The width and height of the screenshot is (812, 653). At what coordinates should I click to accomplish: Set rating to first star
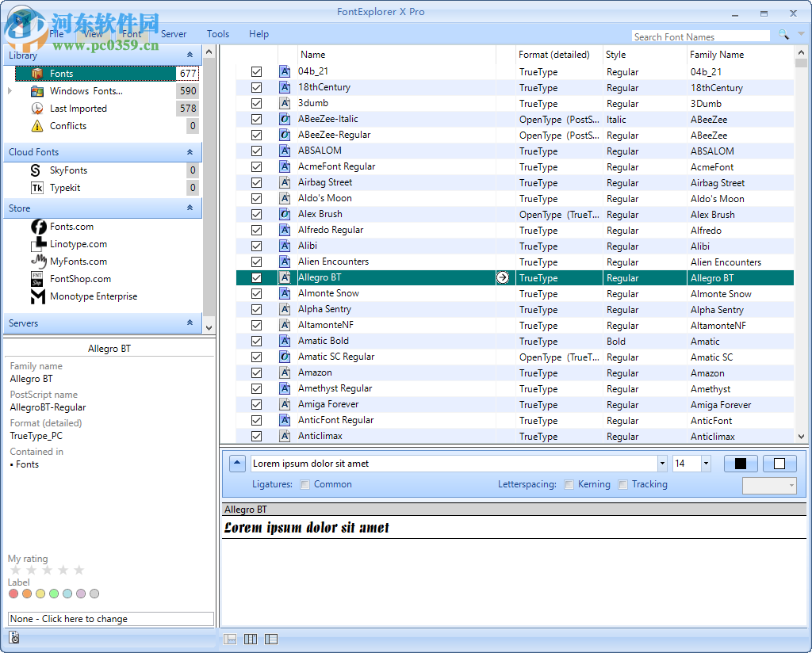pos(16,571)
